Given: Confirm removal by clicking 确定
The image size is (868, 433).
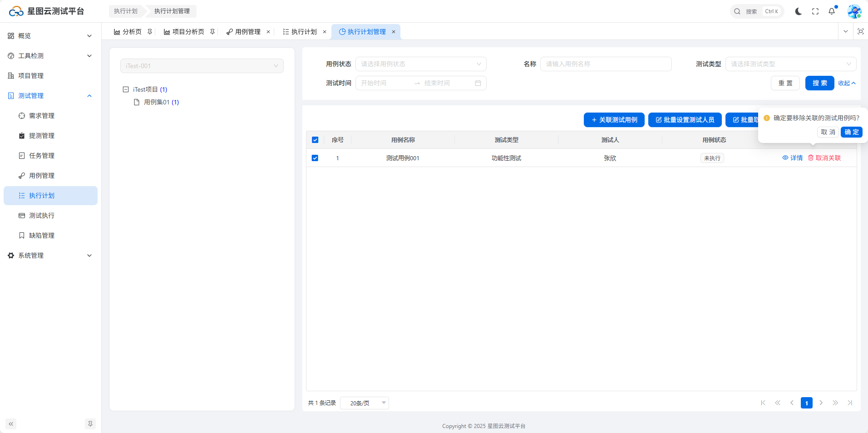Looking at the screenshot, I should pos(851,132).
